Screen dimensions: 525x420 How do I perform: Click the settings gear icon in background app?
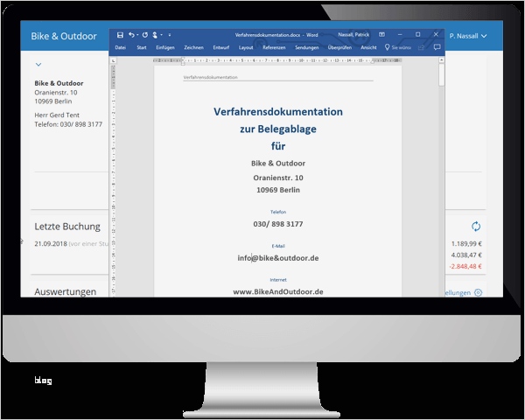point(478,293)
